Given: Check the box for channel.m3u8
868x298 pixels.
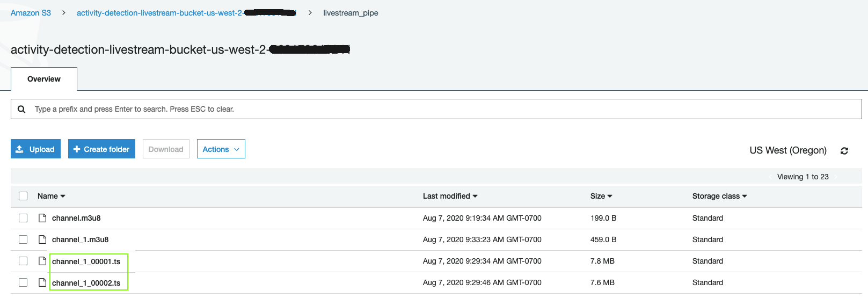Looking at the screenshot, I should tap(23, 218).
